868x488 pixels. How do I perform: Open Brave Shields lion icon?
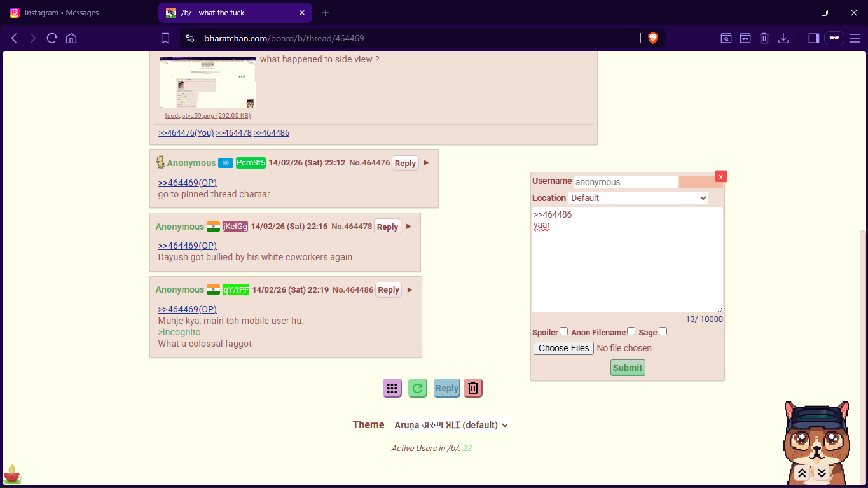coord(652,38)
